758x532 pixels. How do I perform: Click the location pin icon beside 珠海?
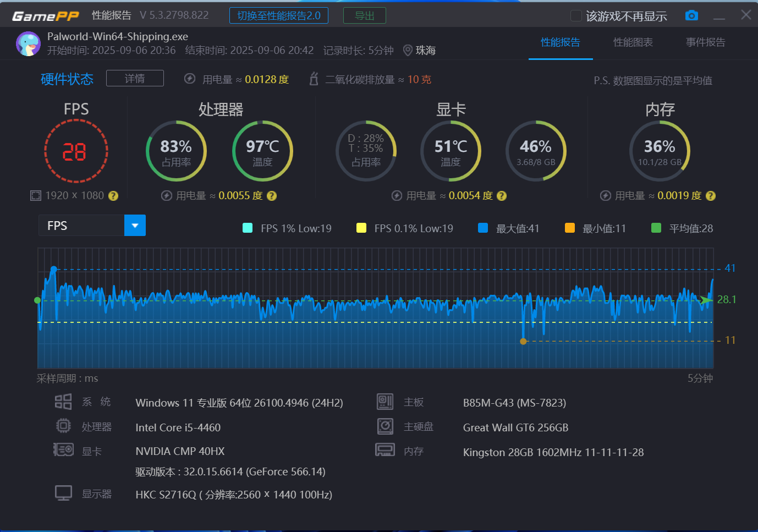[x=408, y=51]
